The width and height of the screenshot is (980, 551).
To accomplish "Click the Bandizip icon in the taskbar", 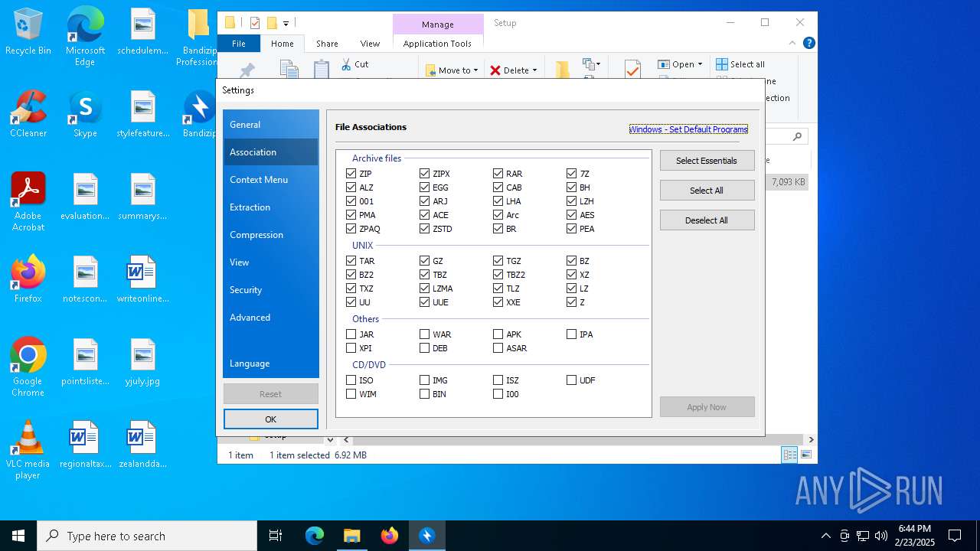I will tap(427, 536).
